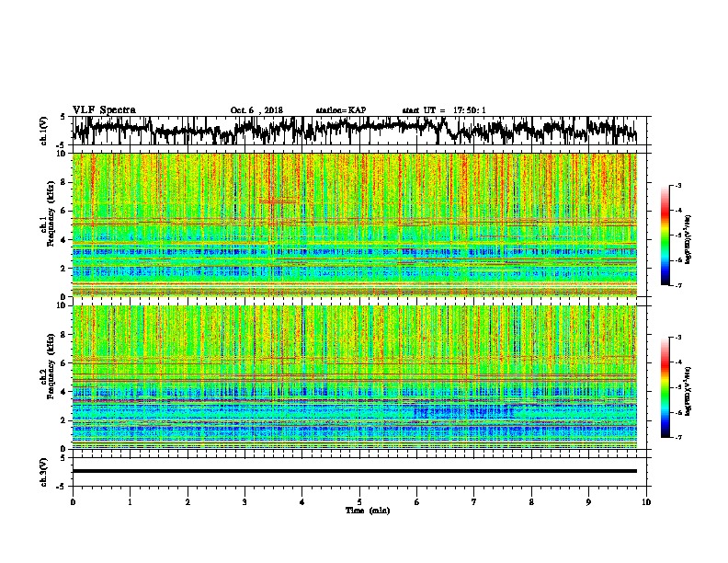Click time axis tick label '2'

coord(188,502)
